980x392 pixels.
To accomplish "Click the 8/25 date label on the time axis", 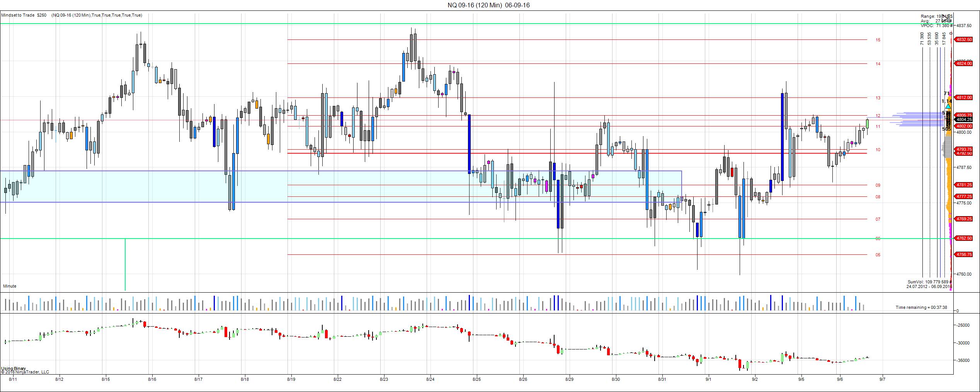I will click(x=476, y=380).
